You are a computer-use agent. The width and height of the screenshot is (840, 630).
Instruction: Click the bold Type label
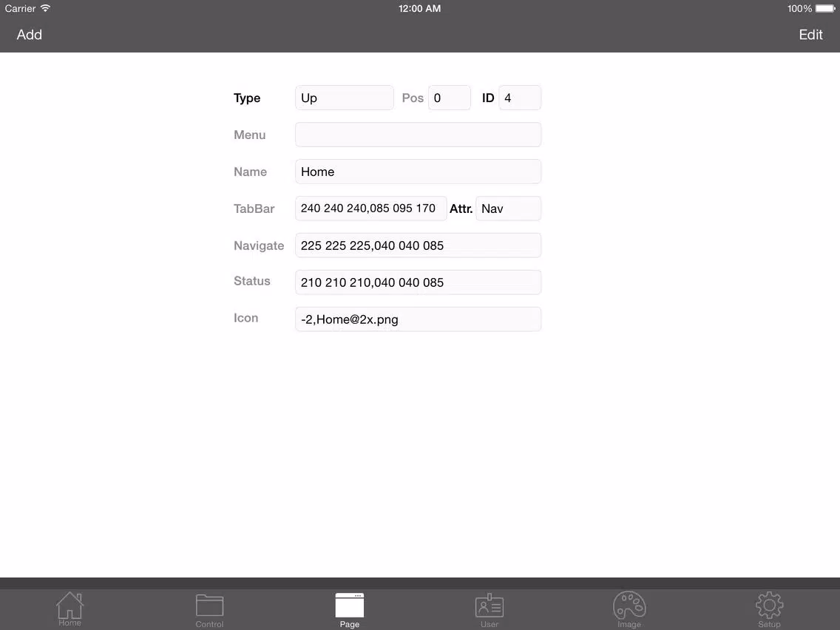[x=247, y=98]
